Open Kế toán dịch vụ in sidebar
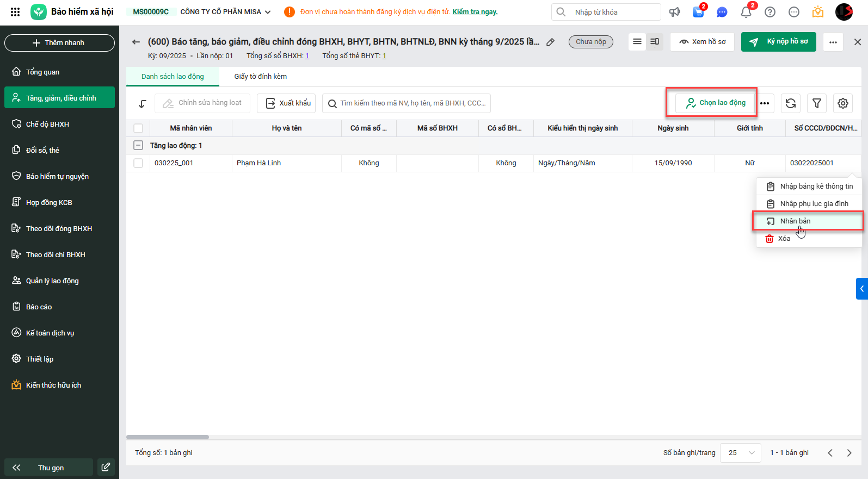Viewport: 868px width, 479px height. point(60,333)
